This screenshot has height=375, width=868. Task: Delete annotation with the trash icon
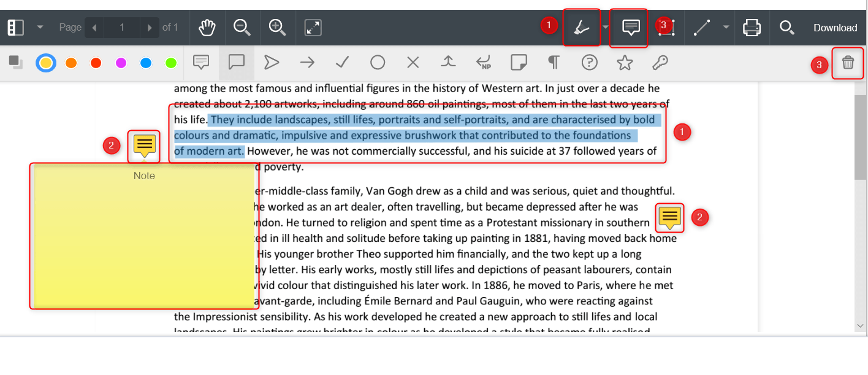[x=848, y=63]
